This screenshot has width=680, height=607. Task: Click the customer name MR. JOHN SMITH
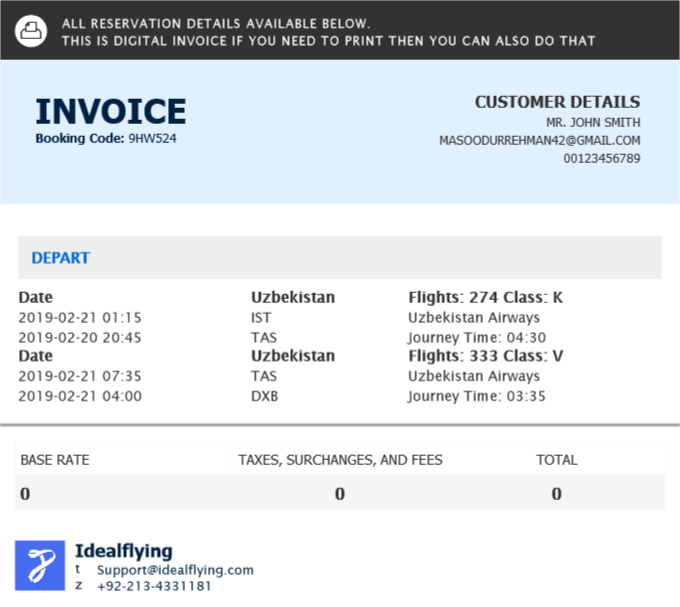(x=600, y=123)
